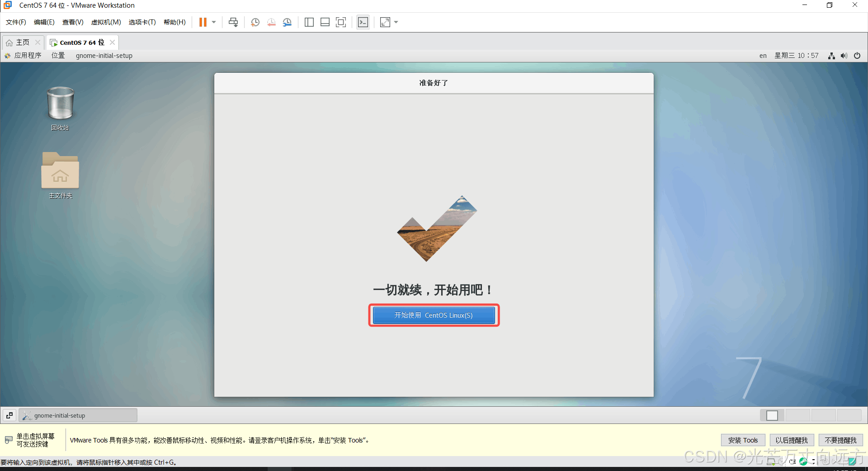Open the snapshot manager wrench-clock icon

[x=287, y=22]
